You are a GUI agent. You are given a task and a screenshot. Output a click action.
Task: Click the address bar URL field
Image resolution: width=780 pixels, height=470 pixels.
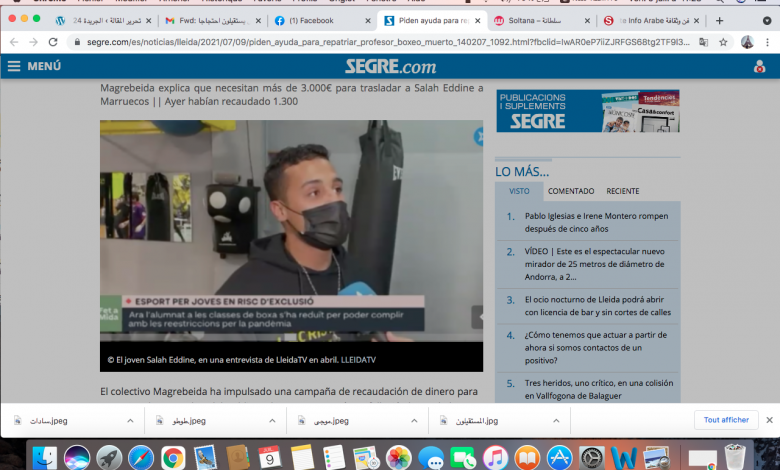(x=380, y=42)
